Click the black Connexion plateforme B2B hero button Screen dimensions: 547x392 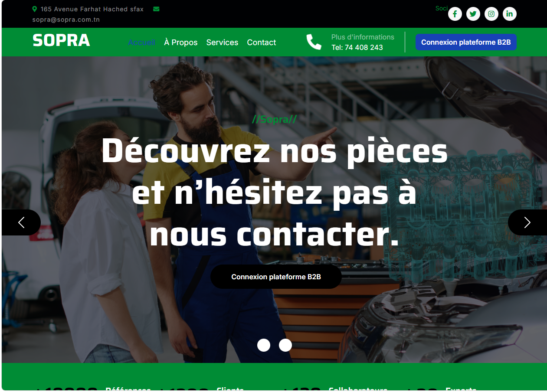276,277
